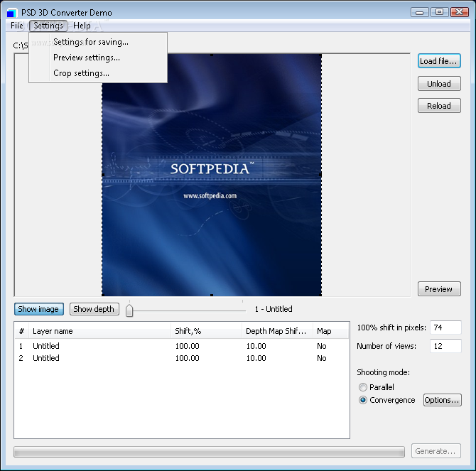Click the 100% shift in pixels field
476x471 pixels.
pos(445,327)
